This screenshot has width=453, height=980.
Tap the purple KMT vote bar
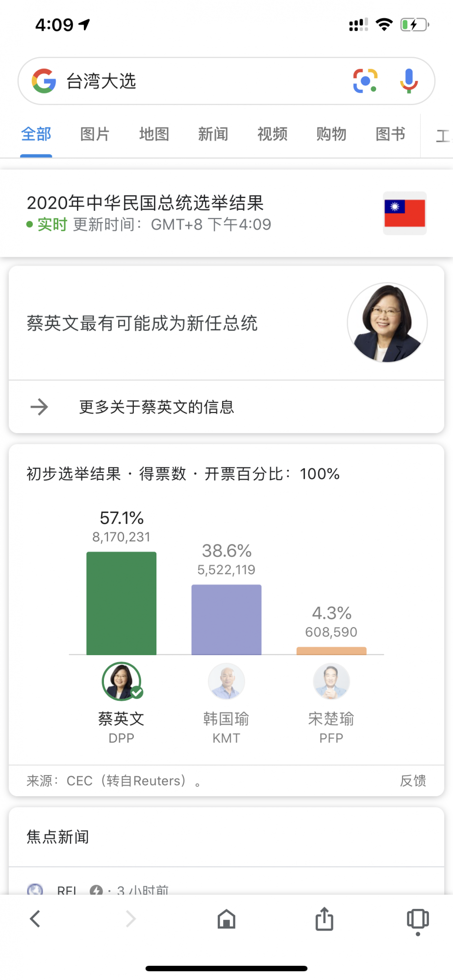(x=226, y=620)
